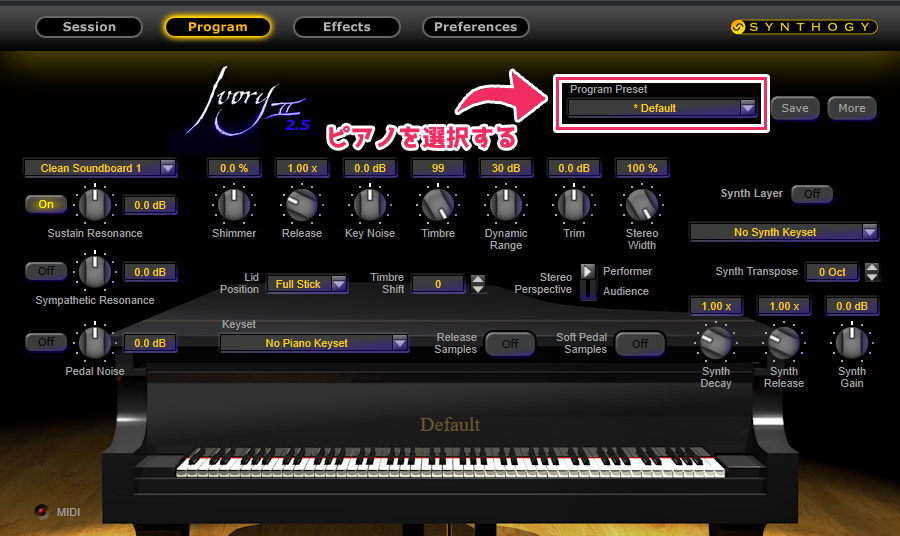Click the Save preset button
This screenshot has height=536, width=900.
[794, 108]
